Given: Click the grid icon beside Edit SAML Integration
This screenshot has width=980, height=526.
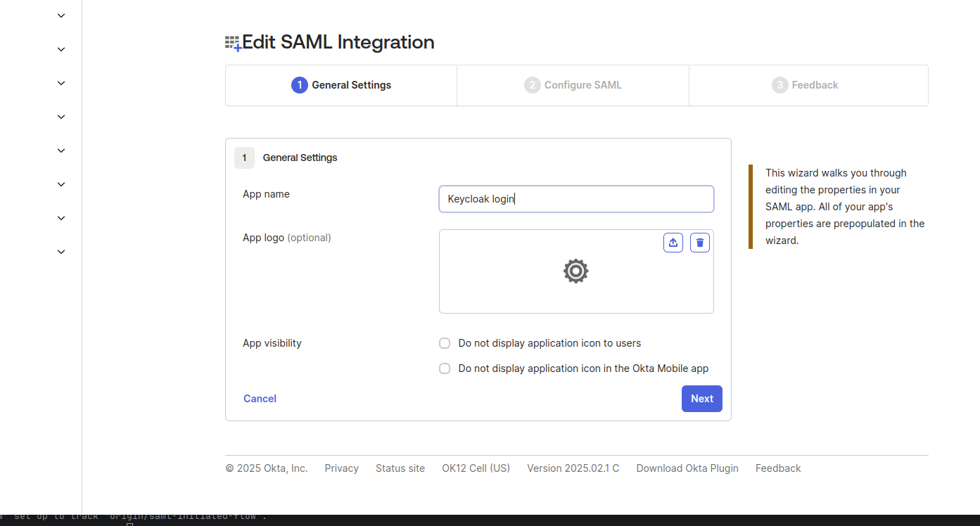Looking at the screenshot, I should pos(231,41).
